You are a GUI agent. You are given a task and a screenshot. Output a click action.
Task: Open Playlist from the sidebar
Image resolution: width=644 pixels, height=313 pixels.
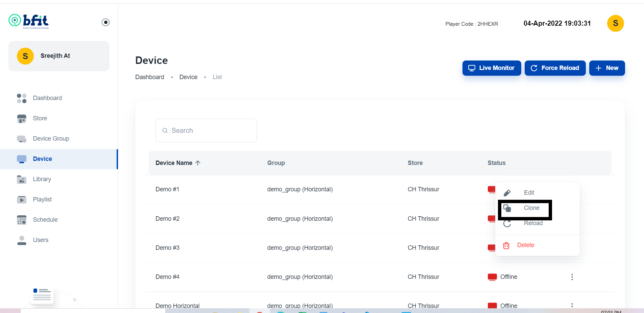(x=59, y=199)
